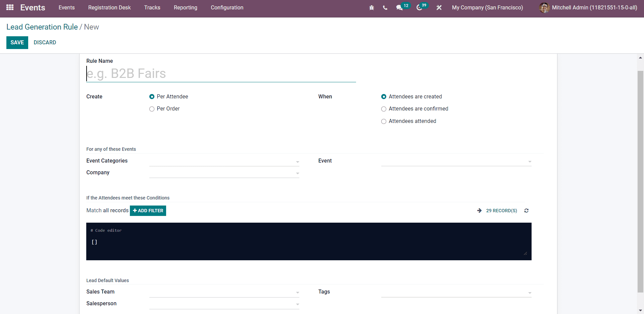Open the Reporting menu
The image size is (644, 314).
coord(185,7)
